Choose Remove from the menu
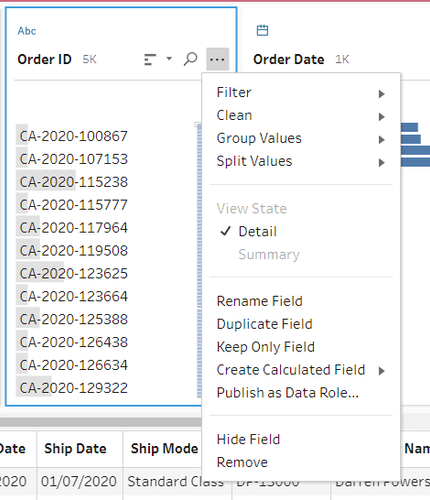 [301, 463]
